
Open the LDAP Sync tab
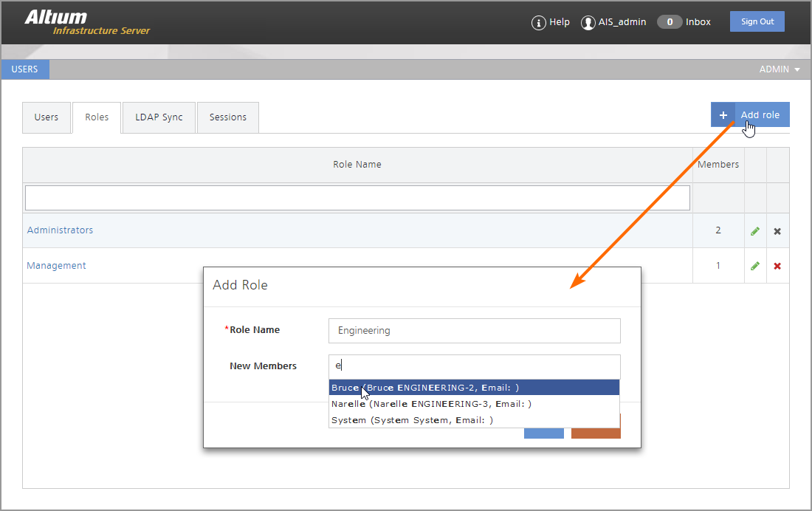[x=159, y=117]
